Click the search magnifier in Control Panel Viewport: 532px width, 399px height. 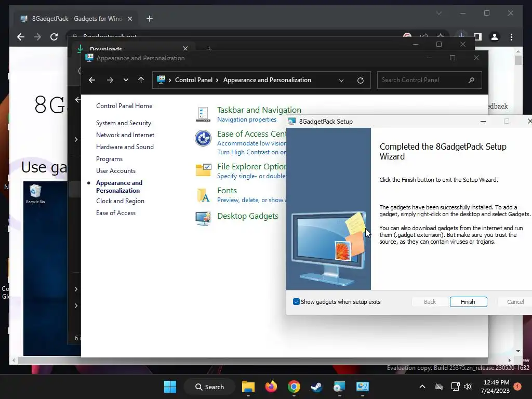click(471, 80)
